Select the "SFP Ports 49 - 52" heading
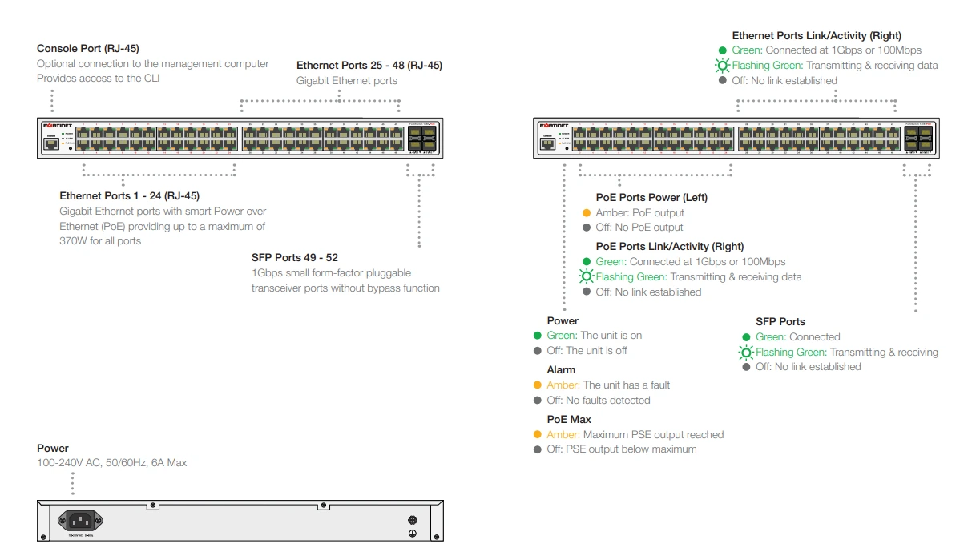The height and width of the screenshot is (560, 980). tap(295, 258)
